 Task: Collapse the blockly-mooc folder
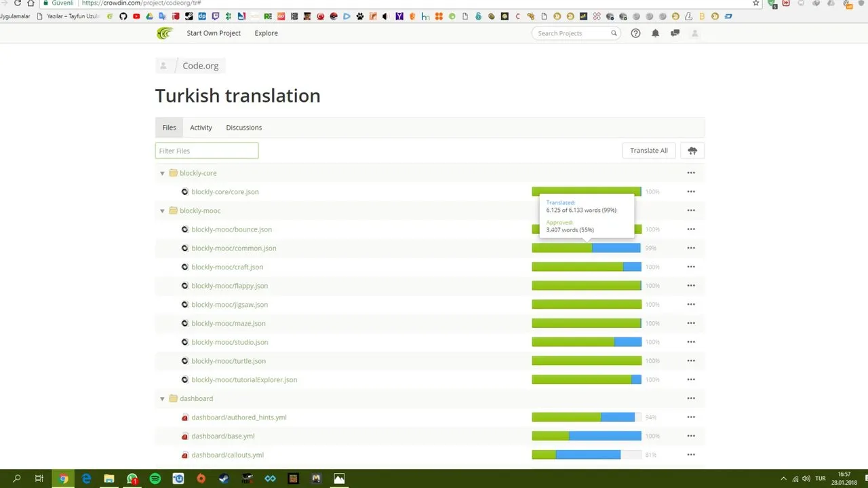(162, 211)
